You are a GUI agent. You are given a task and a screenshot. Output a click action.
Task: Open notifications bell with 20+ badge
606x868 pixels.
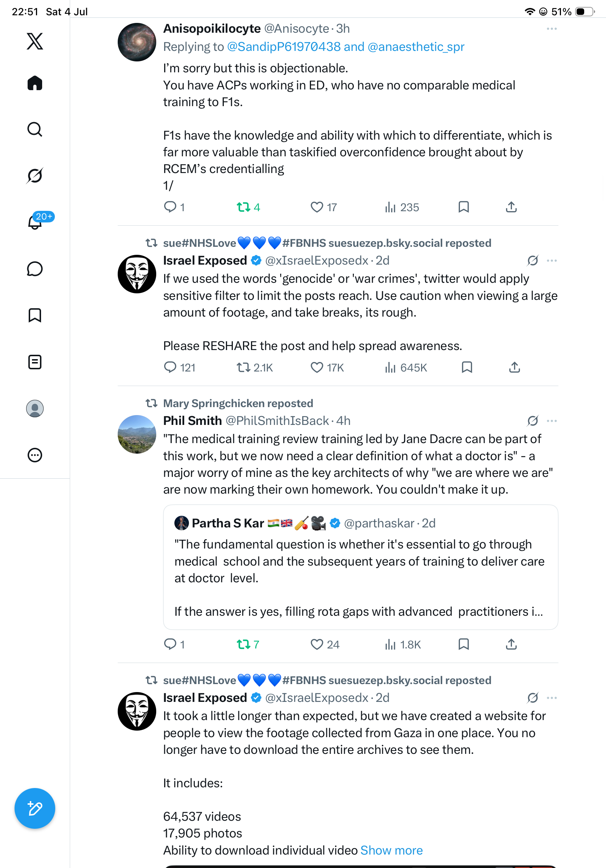(35, 222)
